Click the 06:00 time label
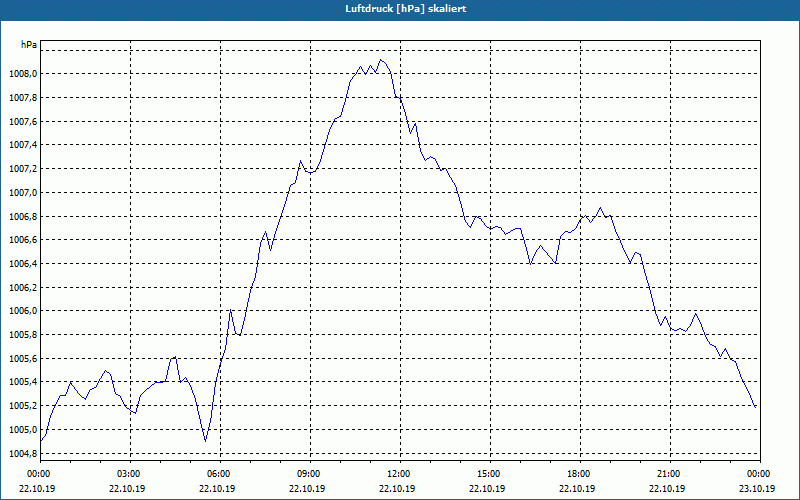 pos(220,474)
